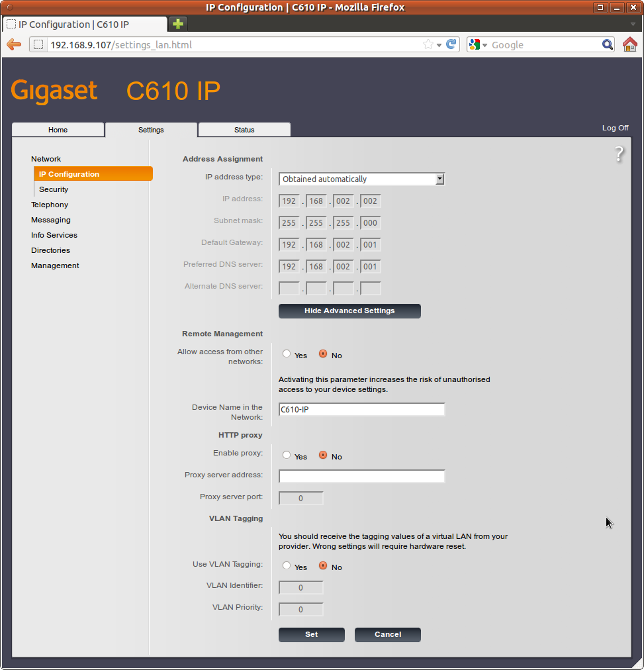The width and height of the screenshot is (644, 670).
Task: Click the Device Name in the Network field
Action: [361, 410]
